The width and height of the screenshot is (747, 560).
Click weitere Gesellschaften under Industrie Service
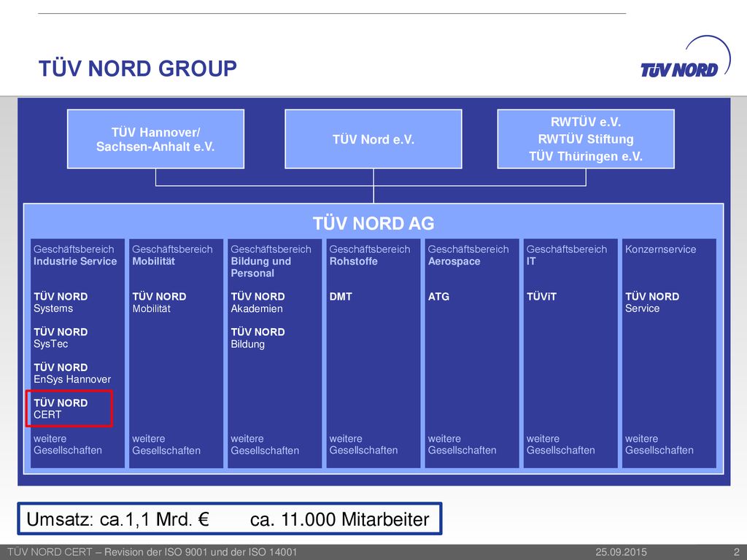(x=68, y=444)
